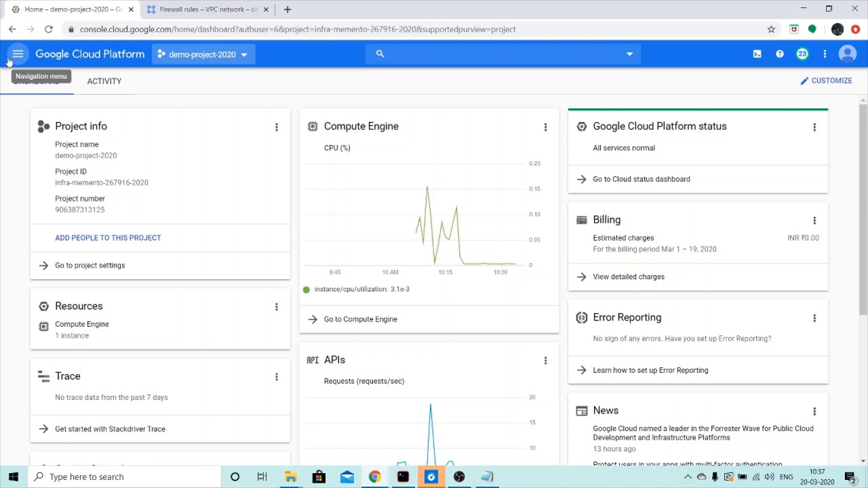Viewport: 868px width, 488px height.
Task: Click the Compute Engine chip icon in Resources
Action: [43, 326]
